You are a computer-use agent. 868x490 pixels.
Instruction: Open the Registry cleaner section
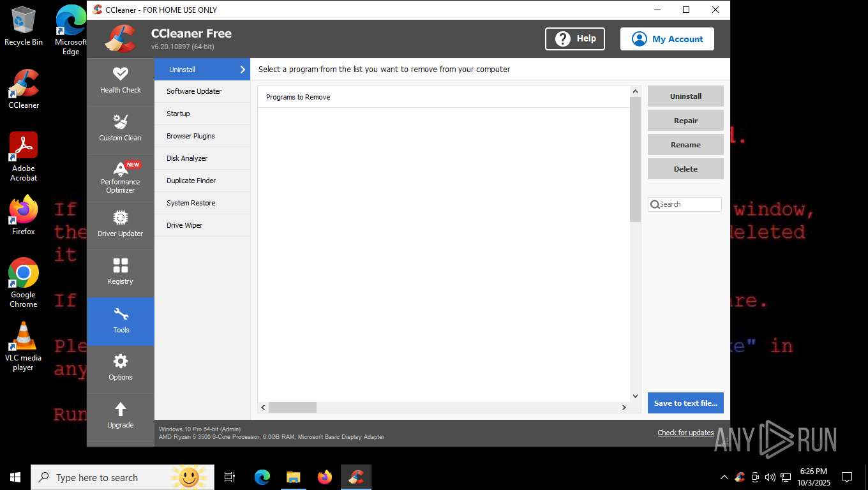tap(121, 273)
